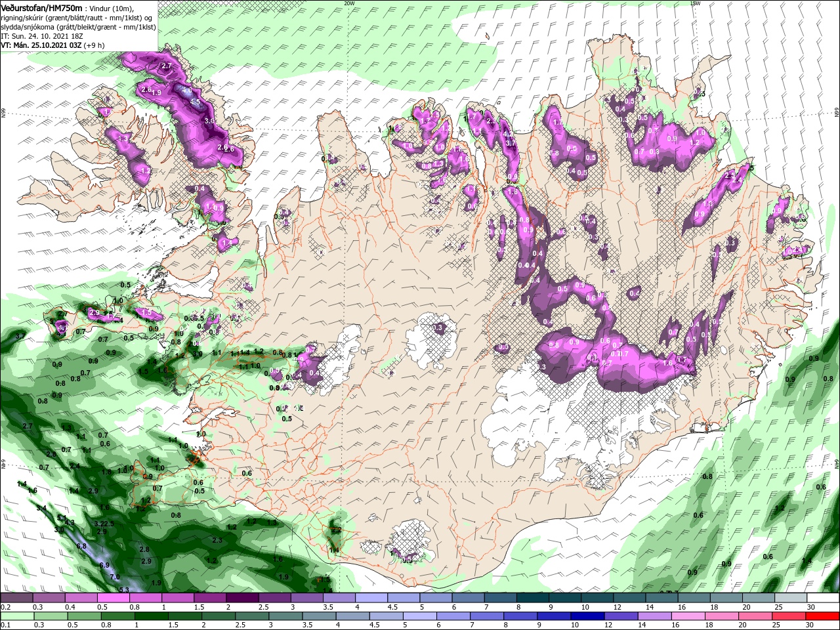Click the 15W longitude label
This screenshot has height=630, width=840.
[x=696, y=3]
